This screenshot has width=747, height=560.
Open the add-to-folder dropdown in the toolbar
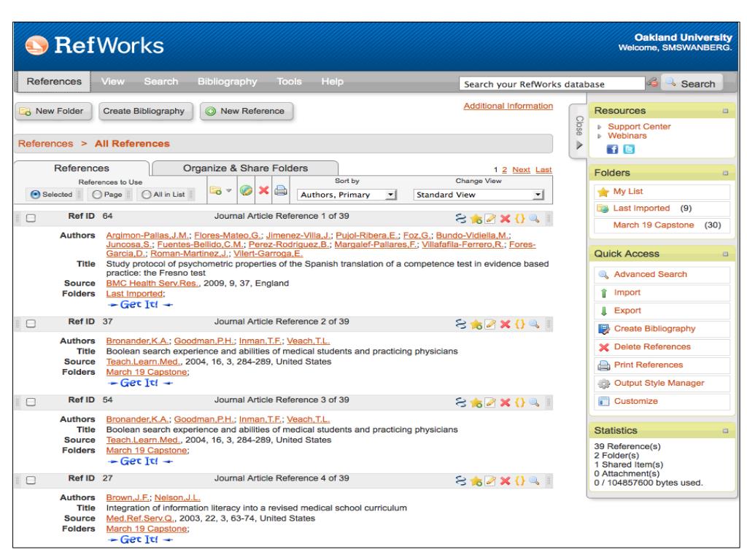[220, 190]
